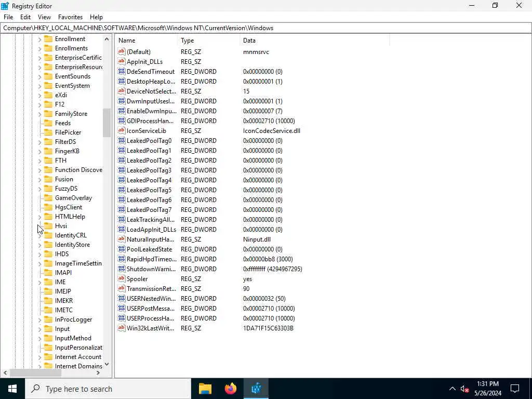Click the LeakedPoolTag0 DWORD icon
Viewport: 532px width, 399px height.
[122, 140]
